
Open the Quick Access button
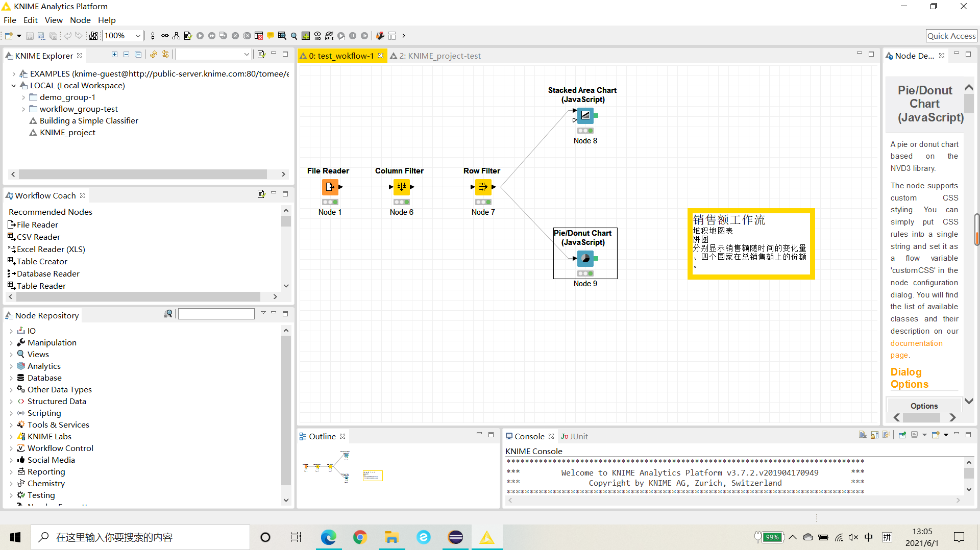tap(951, 36)
